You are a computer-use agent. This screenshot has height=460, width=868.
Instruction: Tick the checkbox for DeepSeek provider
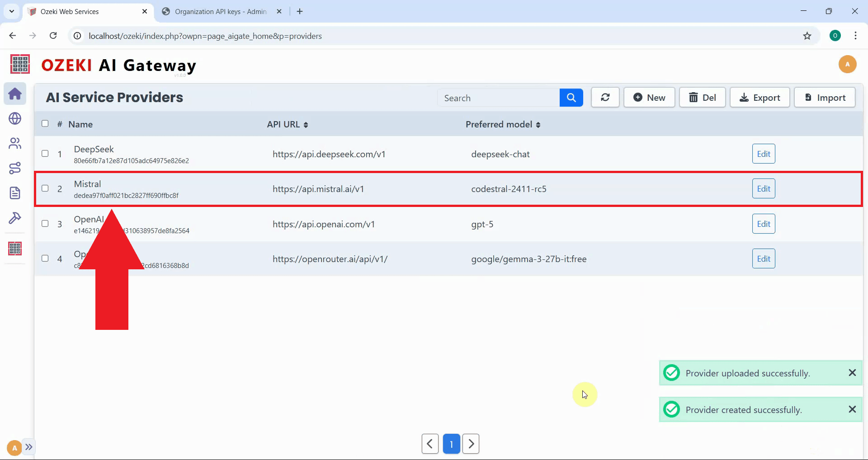(45, 154)
